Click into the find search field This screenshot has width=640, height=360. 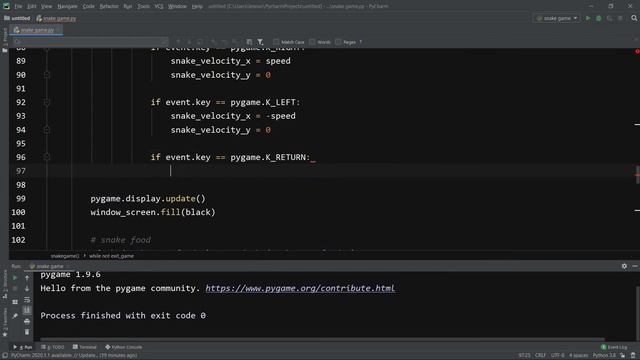click(90, 42)
